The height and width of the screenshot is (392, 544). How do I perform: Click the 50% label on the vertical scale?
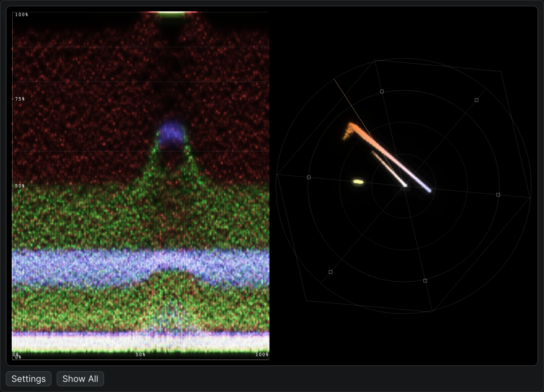(x=20, y=186)
